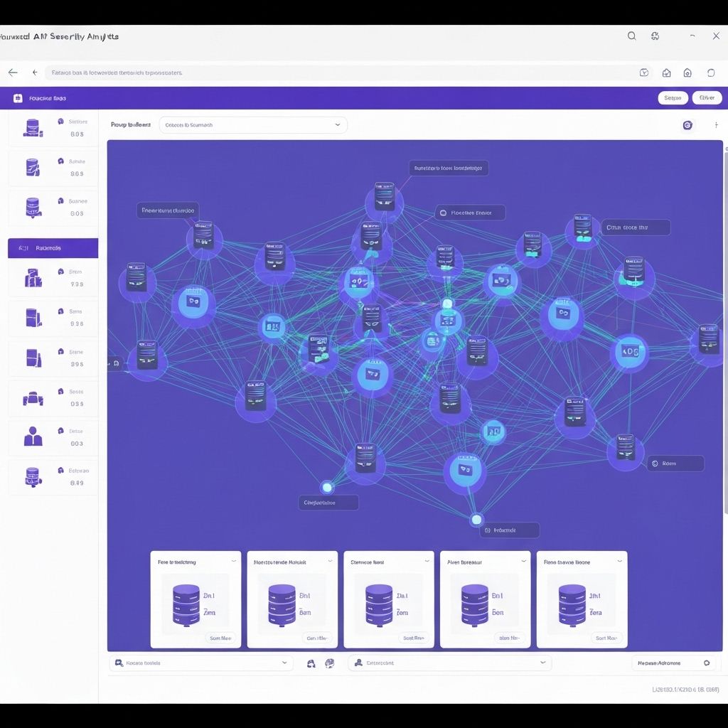The image size is (728, 728).
Task: Click the home icon in the address bar
Action: click(666, 73)
